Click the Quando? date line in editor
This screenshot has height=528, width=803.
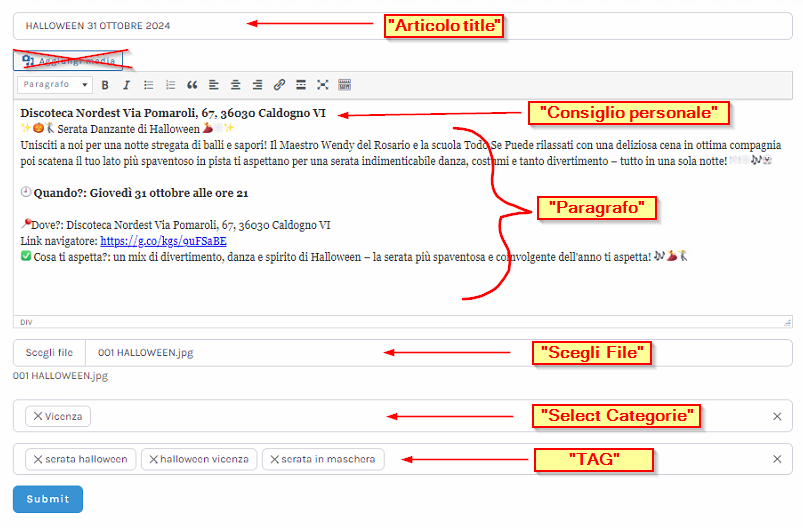pyautogui.click(x=135, y=193)
